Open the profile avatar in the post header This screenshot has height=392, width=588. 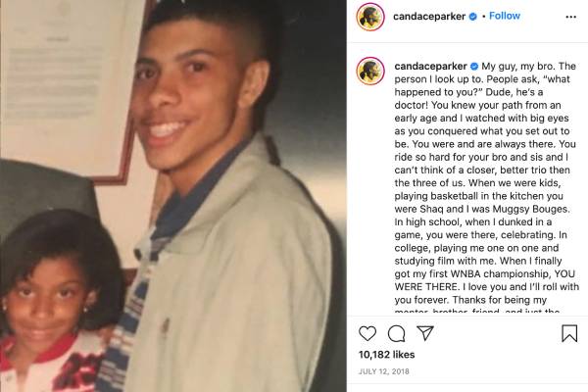coord(370,17)
